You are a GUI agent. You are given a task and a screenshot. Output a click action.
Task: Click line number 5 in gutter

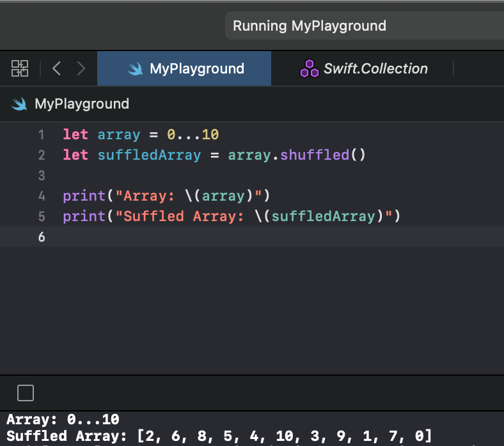(x=42, y=217)
